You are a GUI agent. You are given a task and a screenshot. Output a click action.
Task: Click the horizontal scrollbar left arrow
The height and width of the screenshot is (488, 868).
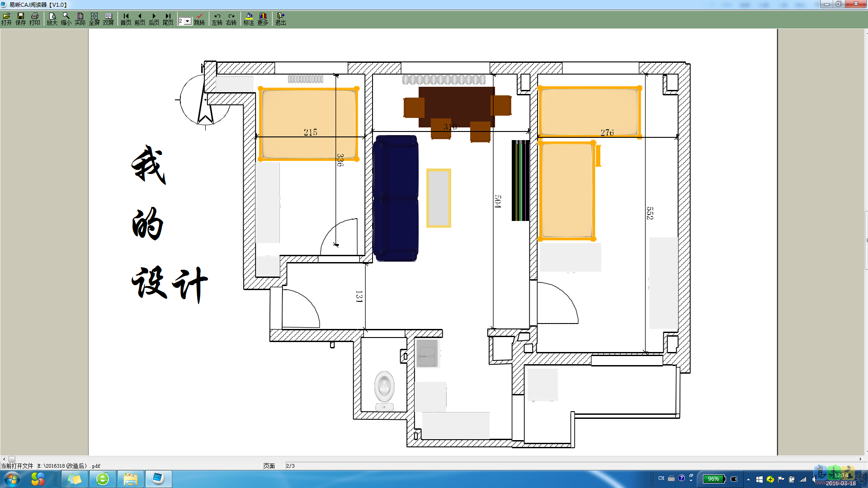point(4,459)
